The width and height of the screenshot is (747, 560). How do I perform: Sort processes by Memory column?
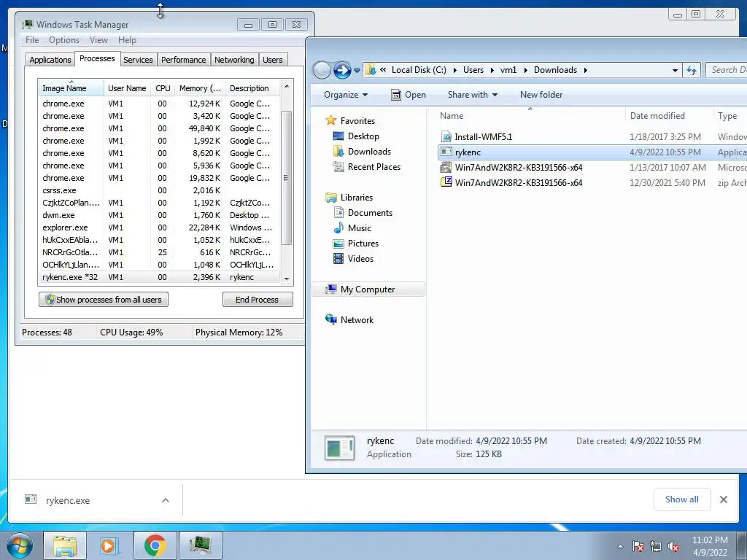[200, 88]
